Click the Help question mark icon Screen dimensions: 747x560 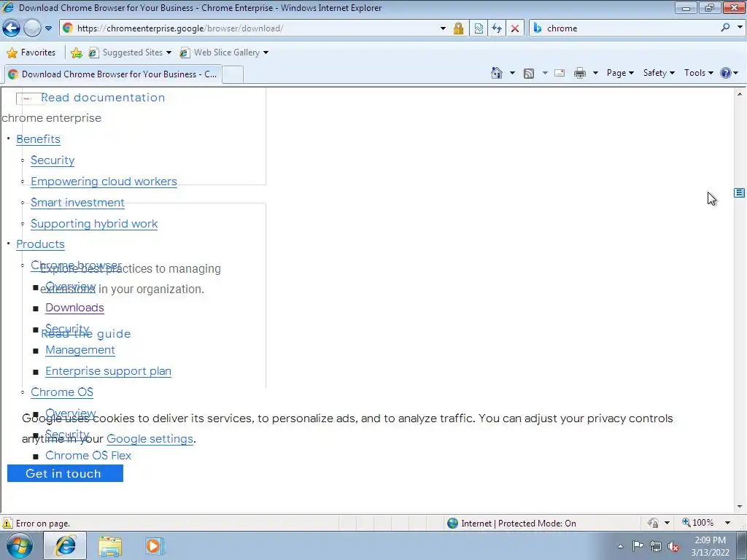point(726,73)
